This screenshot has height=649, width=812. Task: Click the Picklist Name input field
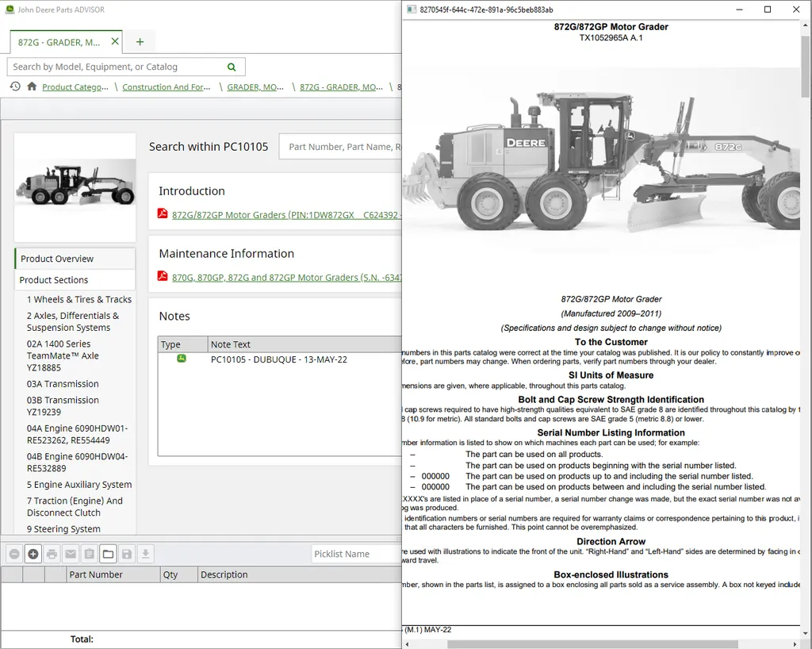coord(356,554)
